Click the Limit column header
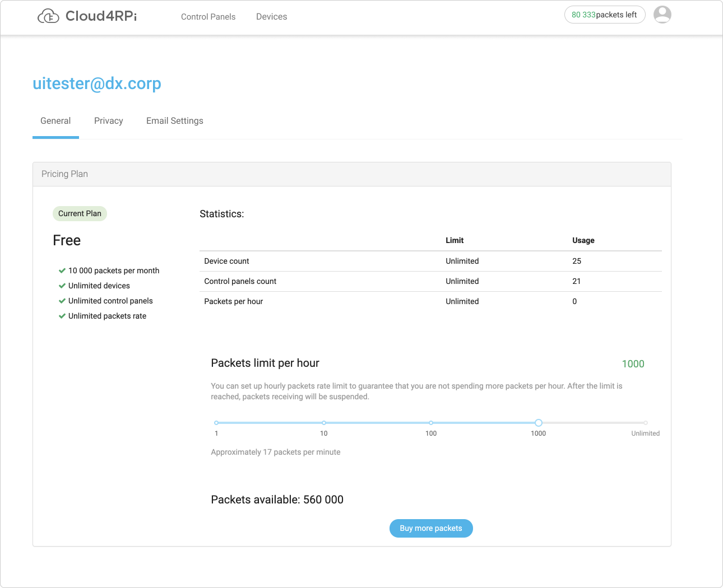723x588 pixels. (x=455, y=240)
